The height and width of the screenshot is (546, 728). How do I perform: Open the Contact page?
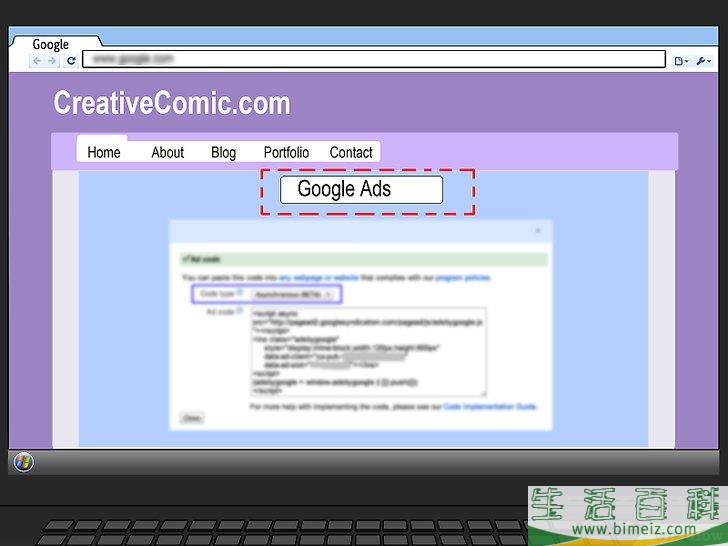point(351,152)
